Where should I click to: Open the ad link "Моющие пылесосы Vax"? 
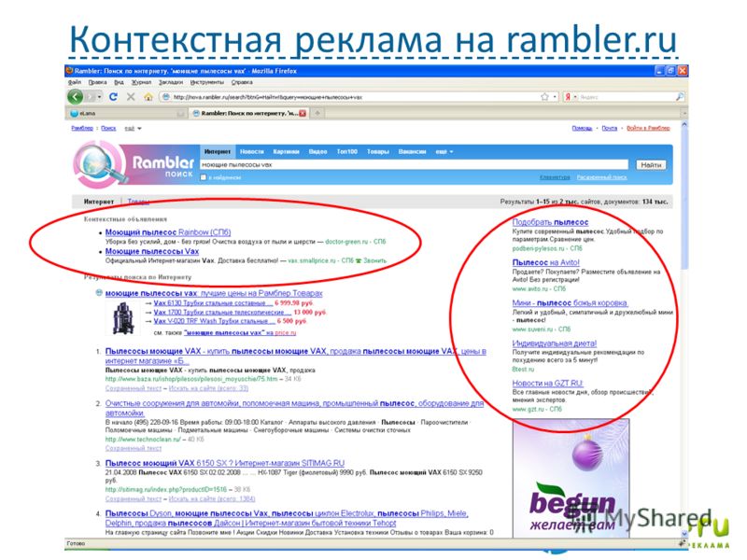(152, 251)
